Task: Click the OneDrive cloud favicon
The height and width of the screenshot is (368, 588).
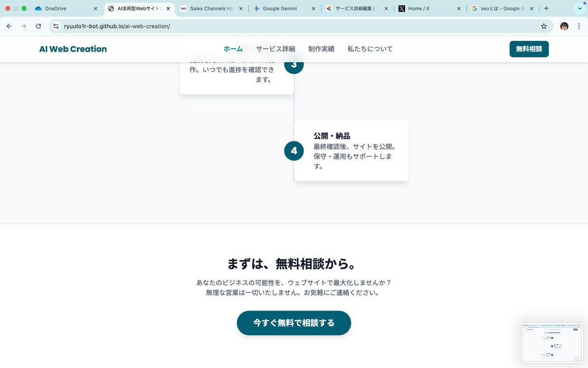Action: pos(39,9)
